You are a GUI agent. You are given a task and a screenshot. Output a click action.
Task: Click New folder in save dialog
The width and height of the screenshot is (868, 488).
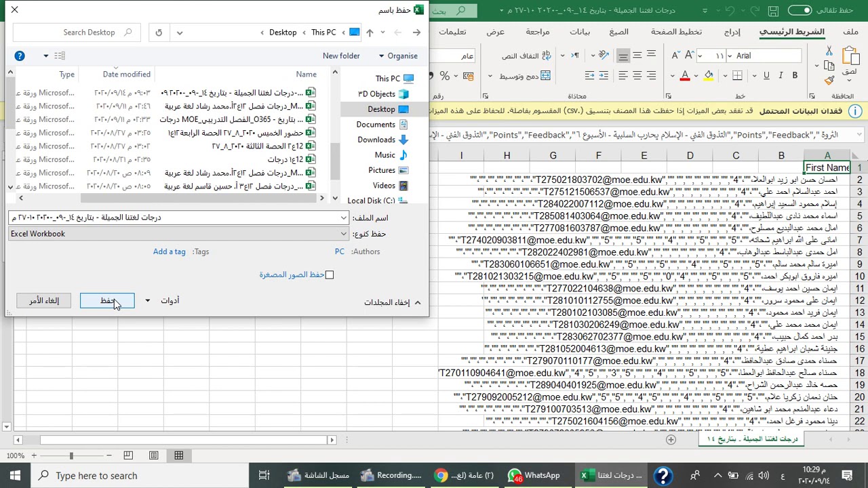[x=341, y=56]
